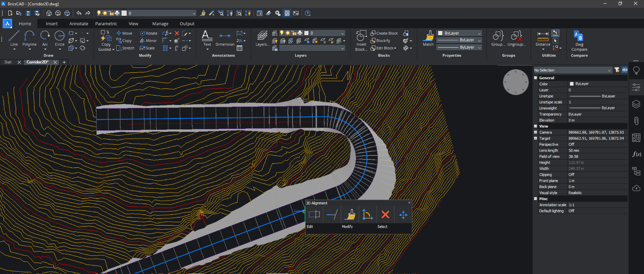Collapse the General section in Properties

[536, 78]
